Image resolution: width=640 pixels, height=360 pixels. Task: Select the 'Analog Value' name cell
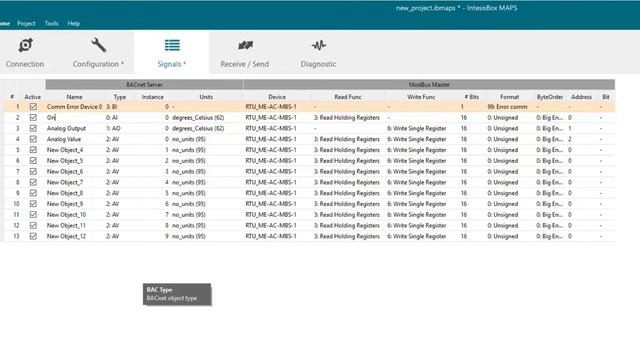click(x=64, y=139)
